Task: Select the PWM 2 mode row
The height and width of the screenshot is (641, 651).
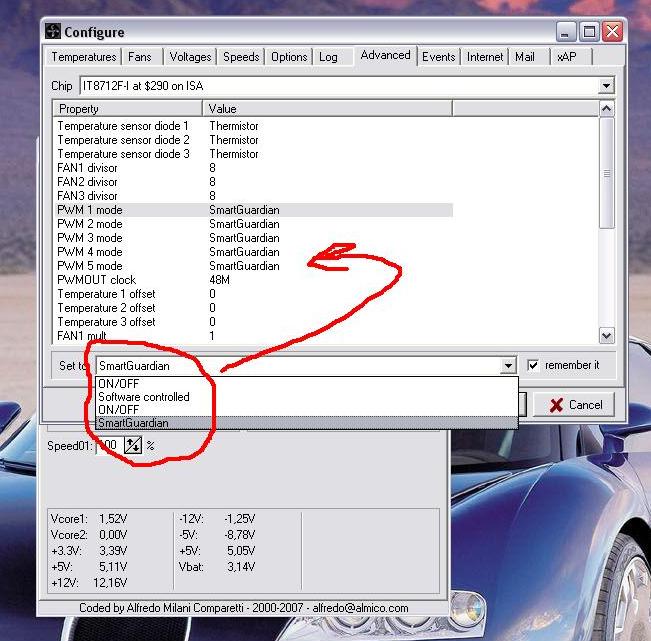Action: tap(253, 224)
